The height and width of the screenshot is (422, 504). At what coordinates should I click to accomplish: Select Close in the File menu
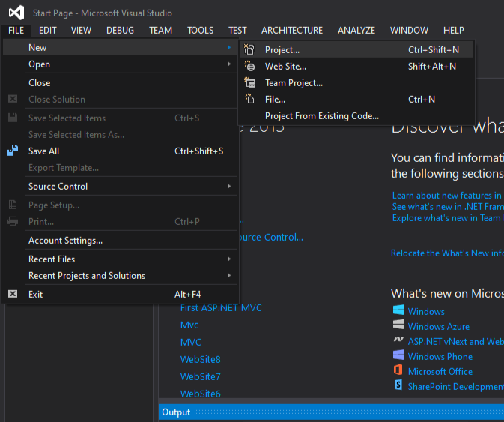(121, 83)
